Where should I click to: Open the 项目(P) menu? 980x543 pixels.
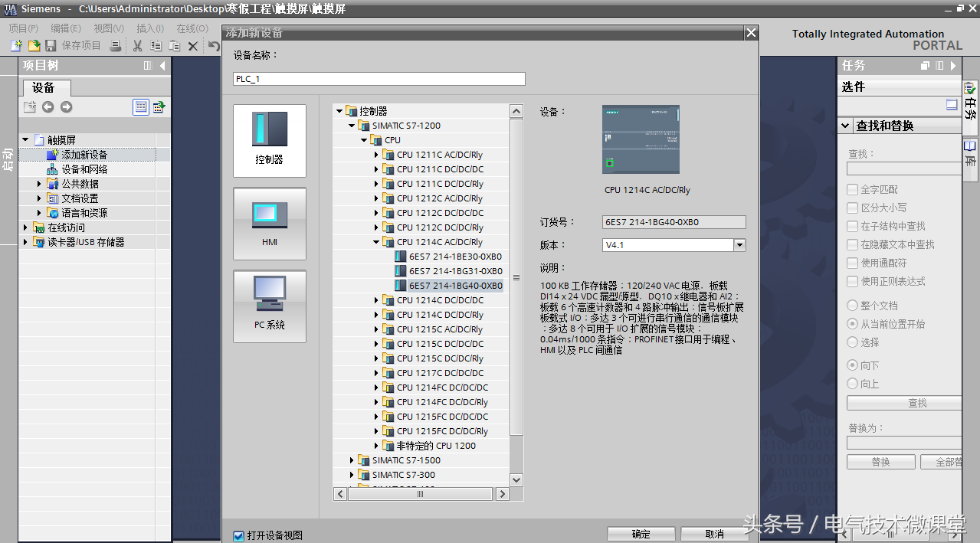tap(24, 28)
